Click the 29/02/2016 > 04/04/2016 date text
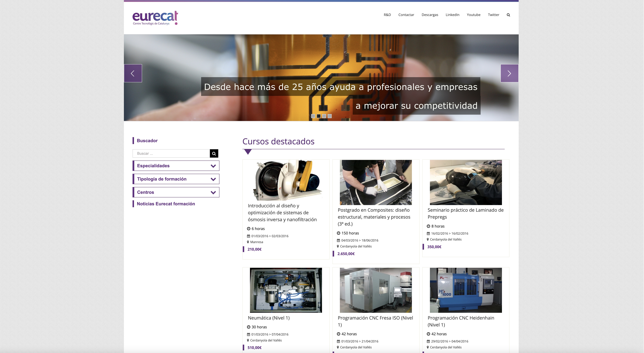This screenshot has height=353, width=644. point(450,341)
